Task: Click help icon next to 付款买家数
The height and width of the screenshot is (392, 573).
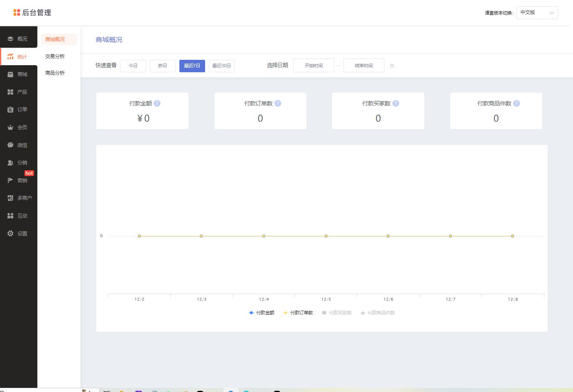Action: click(396, 103)
